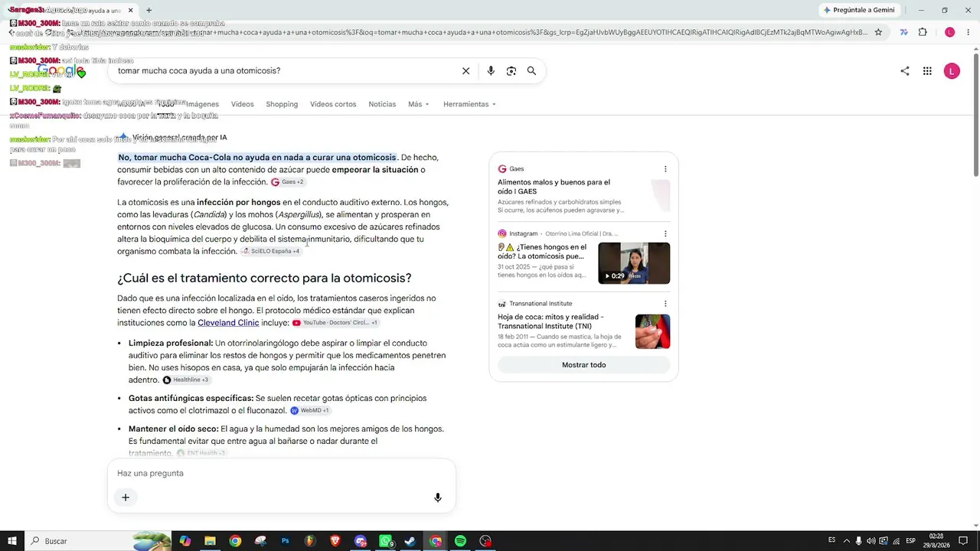Image resolution: width=980 pixels, height=551 pixels.
Task: Click the ESP input language indicator
Action: point(910,541)
